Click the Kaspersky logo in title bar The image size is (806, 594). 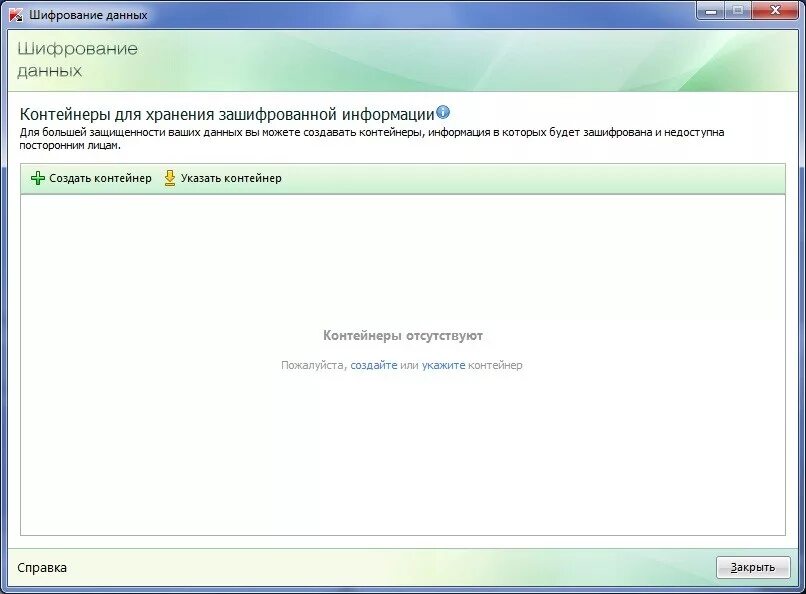[x=16, y=15]
